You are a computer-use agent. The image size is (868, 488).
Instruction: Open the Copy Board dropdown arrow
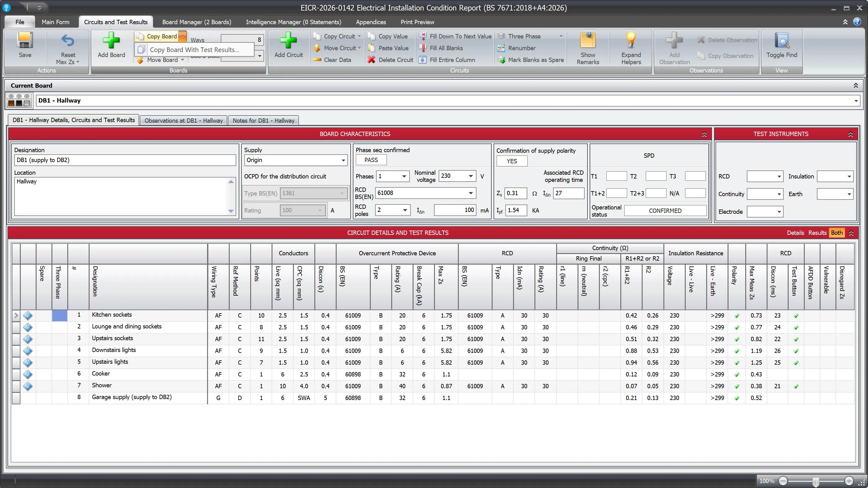point(182,36)
